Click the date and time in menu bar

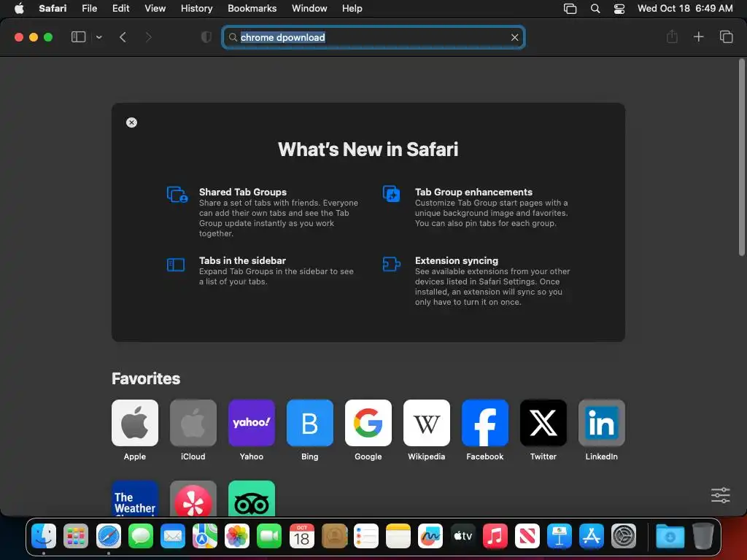(685, 8)
